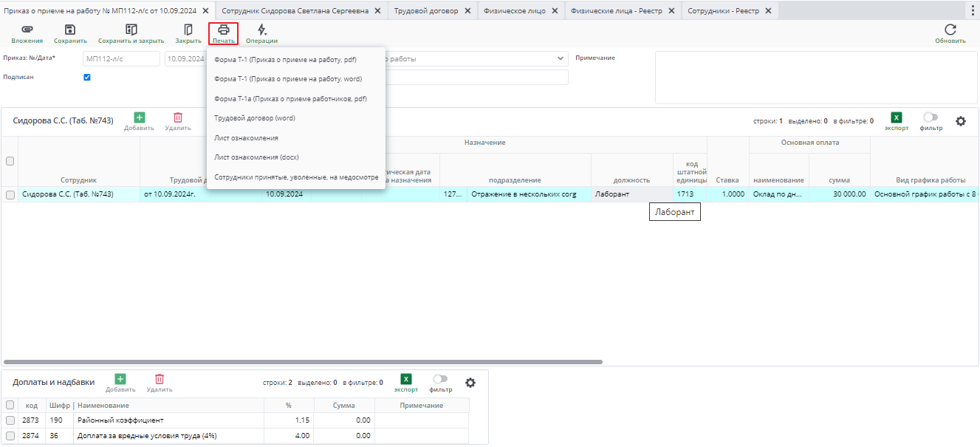Switch to the Сотрудники - Реестр tab
The height and width of the screenshot is (447, 980).
coord(724,11)
